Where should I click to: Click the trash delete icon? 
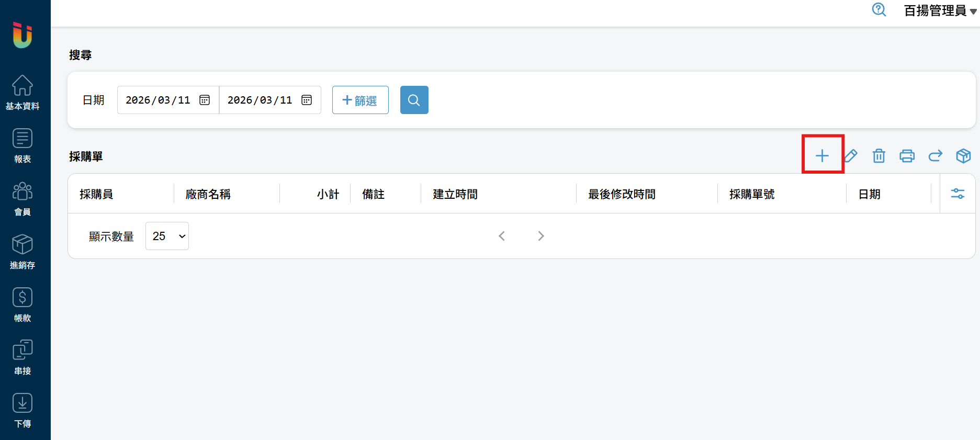coord(878,156)
